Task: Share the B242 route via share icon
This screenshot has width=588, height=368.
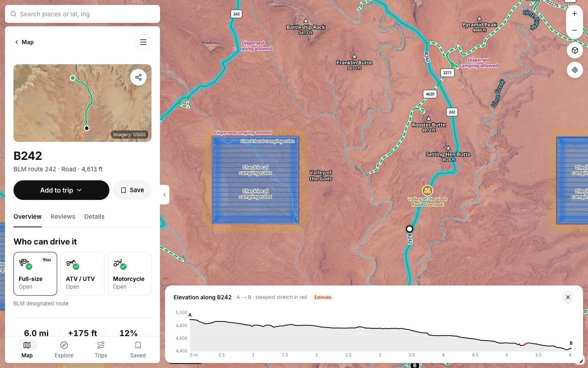Action: (x=138, y=77)
